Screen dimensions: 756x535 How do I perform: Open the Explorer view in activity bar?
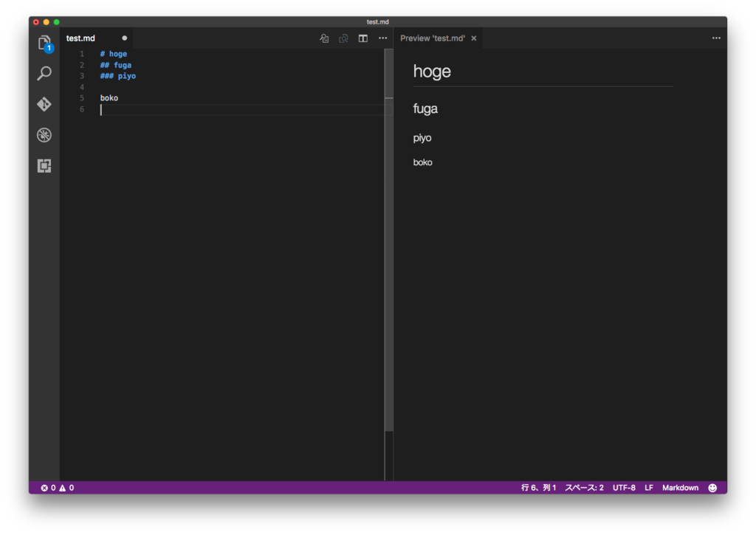44,44
